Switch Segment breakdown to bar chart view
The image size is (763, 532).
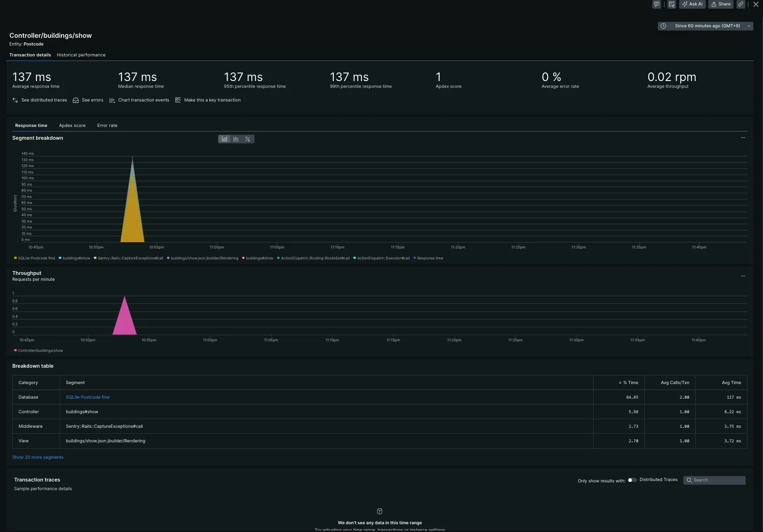coord(236,139)
